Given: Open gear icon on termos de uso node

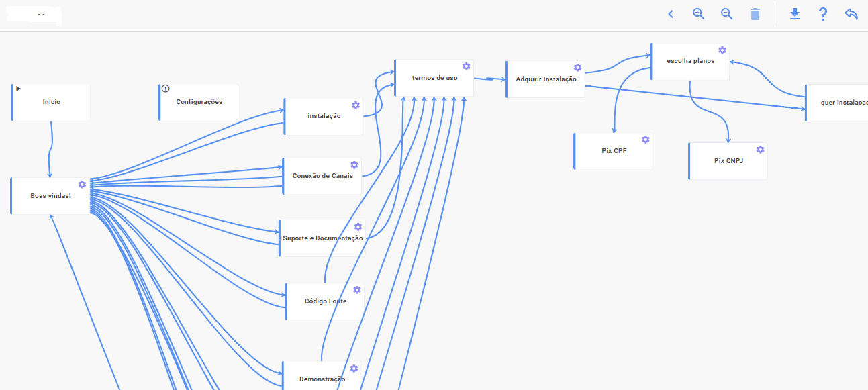Looking at the screenshot, I should pyautogui.click(x=466, y=66).
